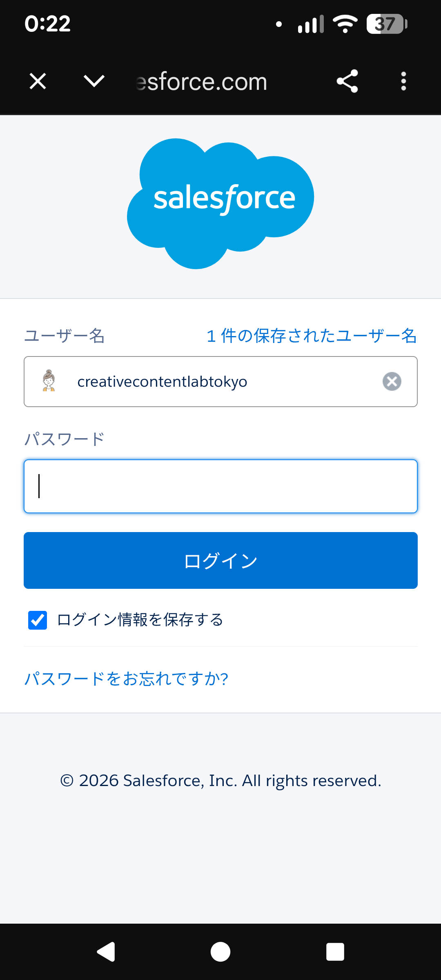Focus the password input field
This screenshot has height=980, width=441.
click(220, 486)
